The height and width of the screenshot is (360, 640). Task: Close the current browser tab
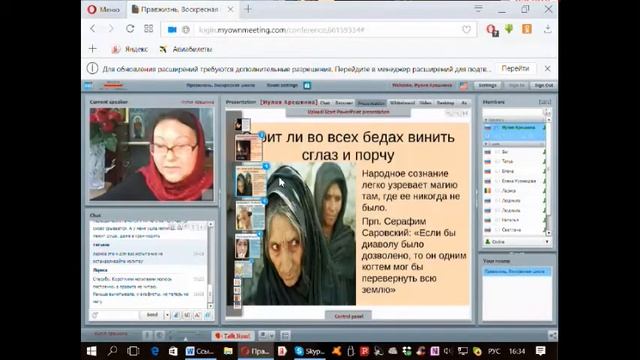click(x=230, y=9)
